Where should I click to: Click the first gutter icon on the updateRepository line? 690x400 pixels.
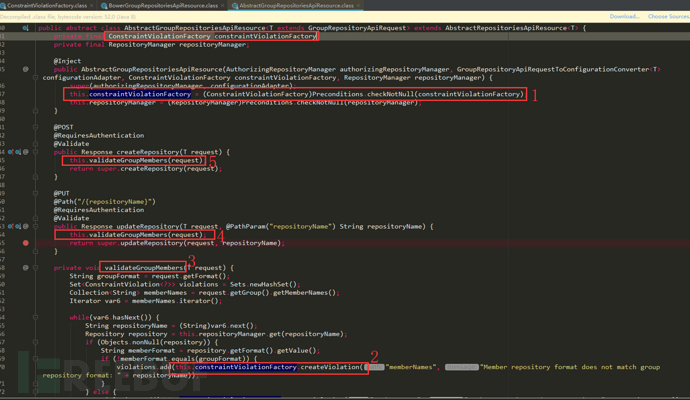pyautogui.click(x=10, y=226)
